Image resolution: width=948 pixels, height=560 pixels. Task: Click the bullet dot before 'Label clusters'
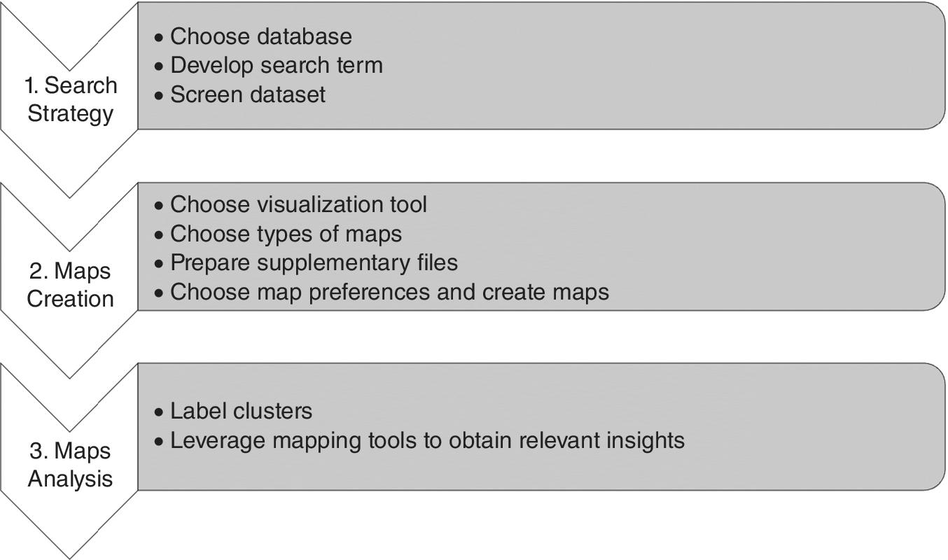click(x=160, y=411)
